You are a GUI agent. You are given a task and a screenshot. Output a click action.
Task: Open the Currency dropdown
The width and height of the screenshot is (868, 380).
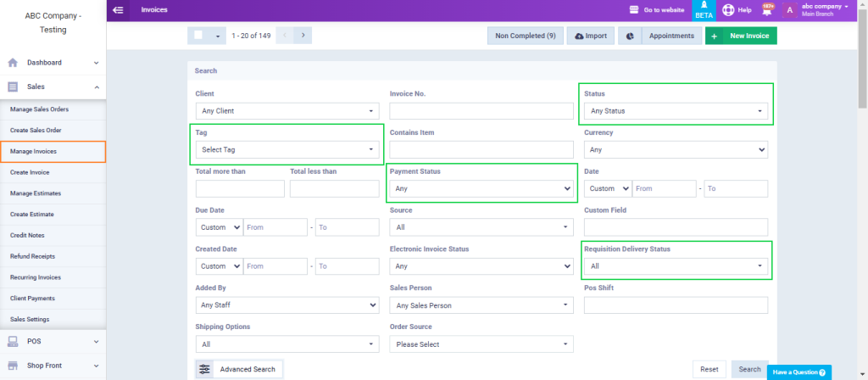pyautogui.click(x=676, y=149)
